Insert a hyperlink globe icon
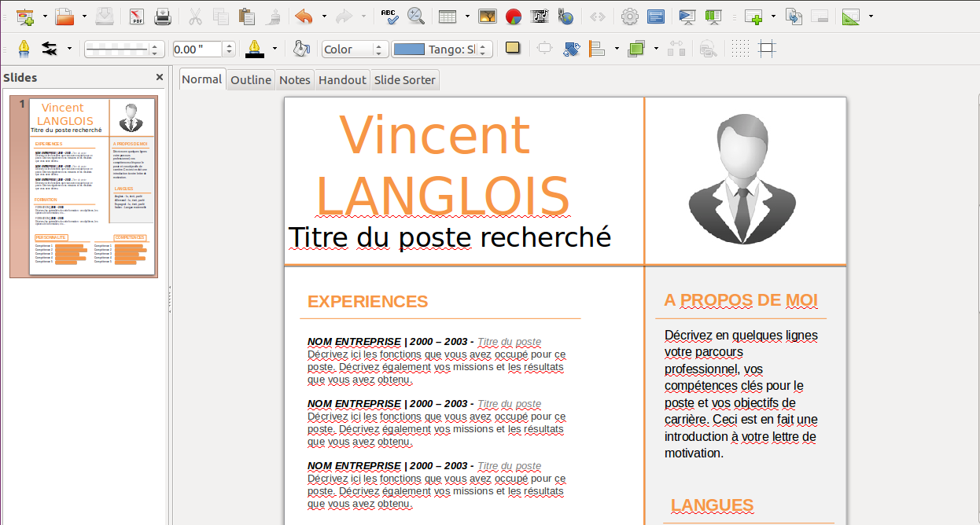The height and width of the screenshot is (525, 980). [566, 16]
